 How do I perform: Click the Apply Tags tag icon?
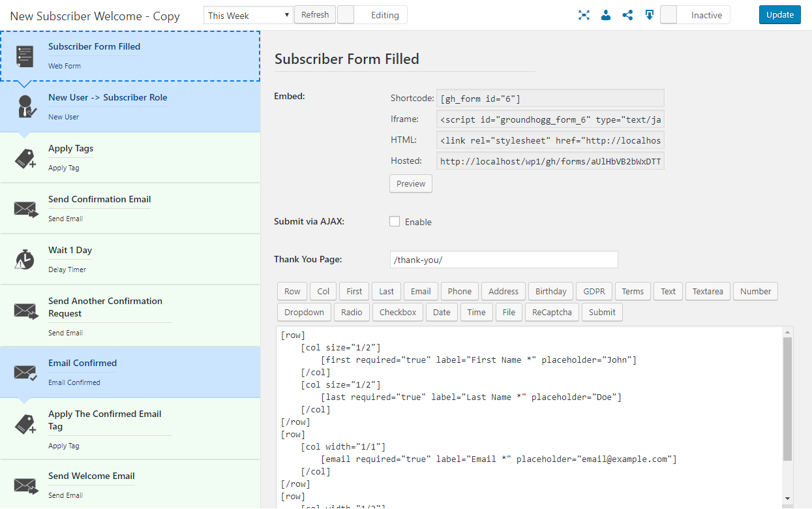(x=25, y=159)
